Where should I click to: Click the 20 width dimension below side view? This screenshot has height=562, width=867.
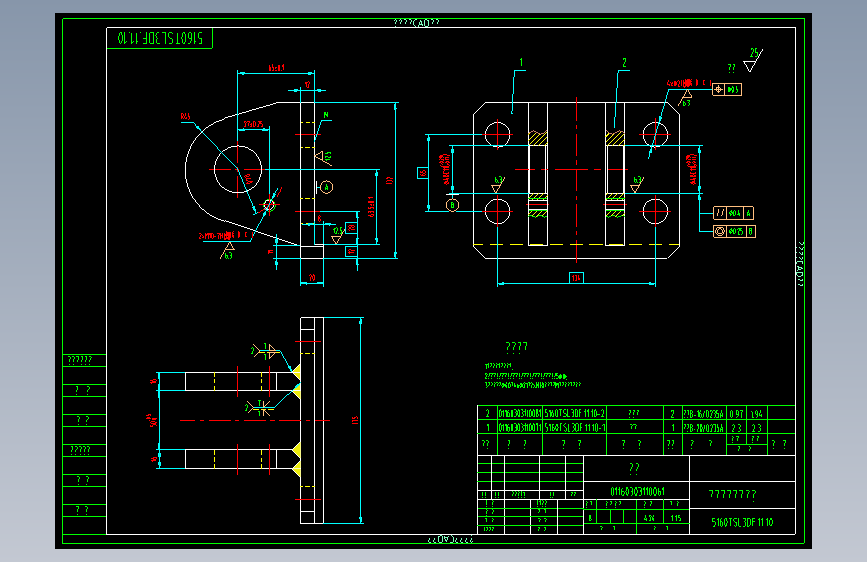pos(312,278)
